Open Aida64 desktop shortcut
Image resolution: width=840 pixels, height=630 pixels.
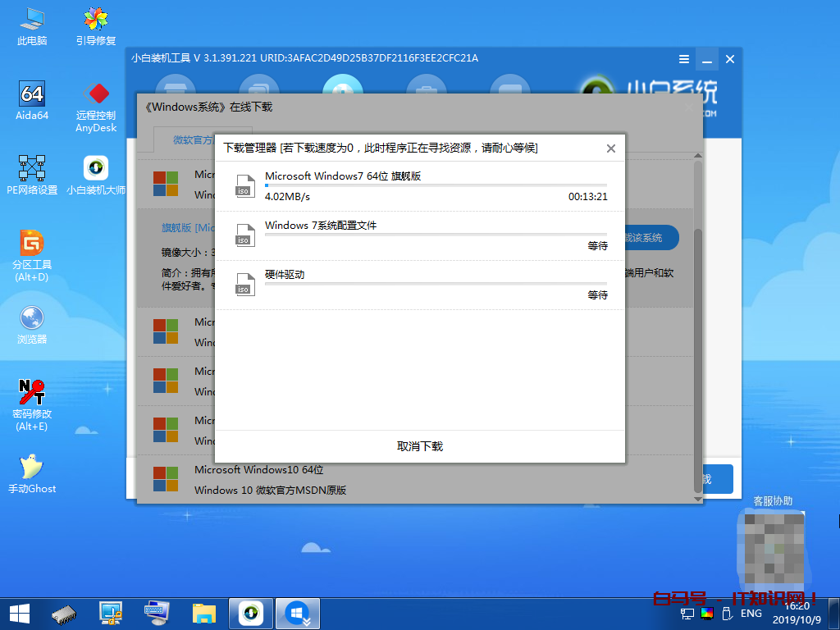[x=32, y=100]
